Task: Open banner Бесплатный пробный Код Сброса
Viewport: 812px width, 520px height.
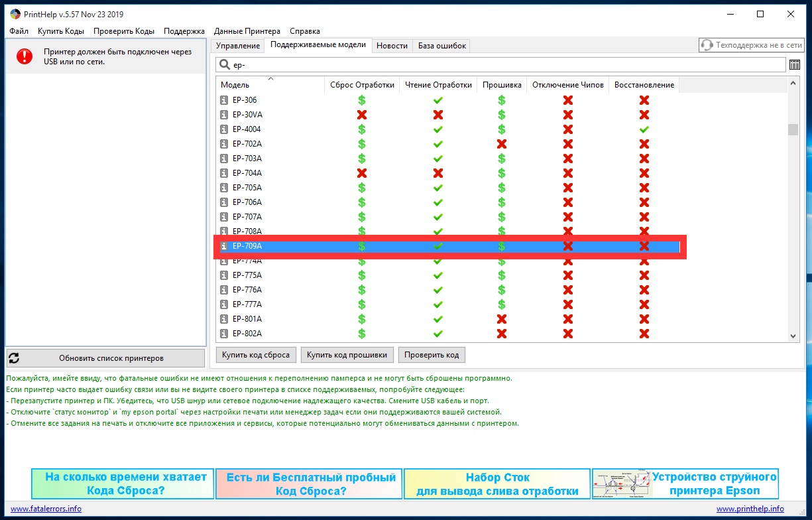Action: [x=310, y=484]
